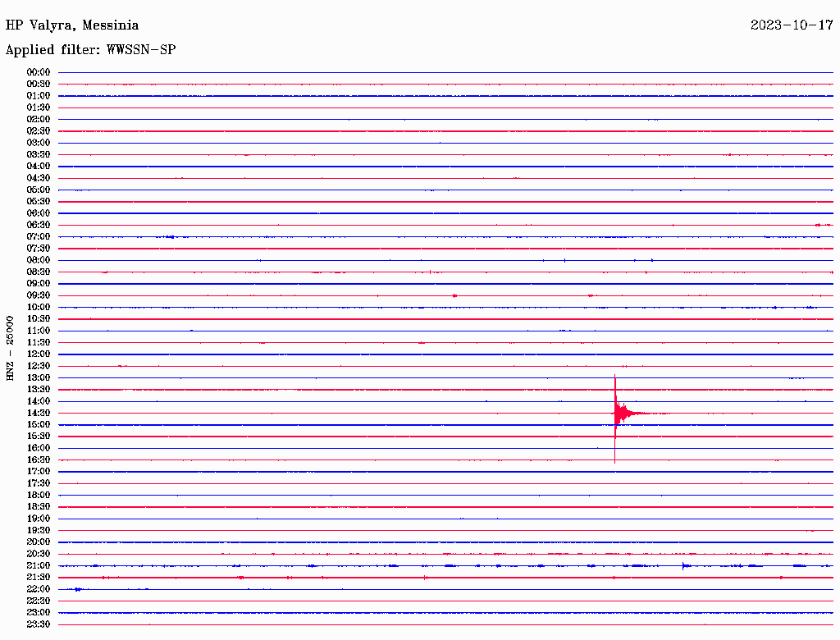Select the 20:30 time label
The height and width of the screenshot is (640, 840).
(x=39, y=554)
